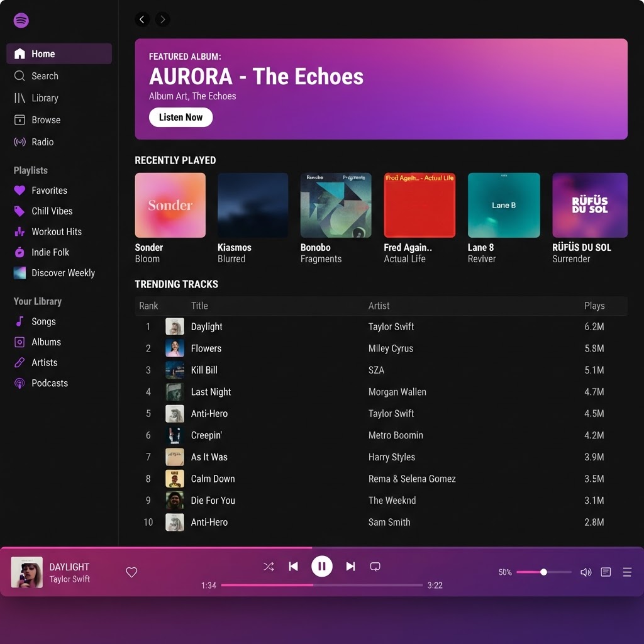Like Daylight with the heart icon
644x644 pixels.
[x=131, y=572]
